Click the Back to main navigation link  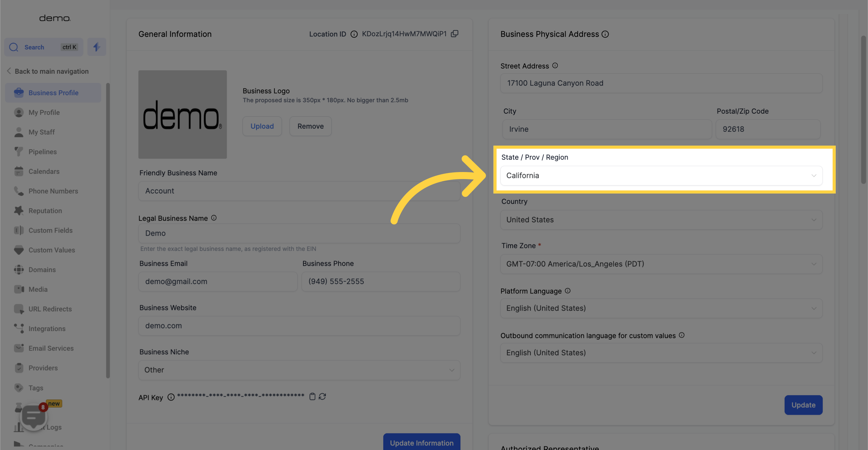point(51,71)
